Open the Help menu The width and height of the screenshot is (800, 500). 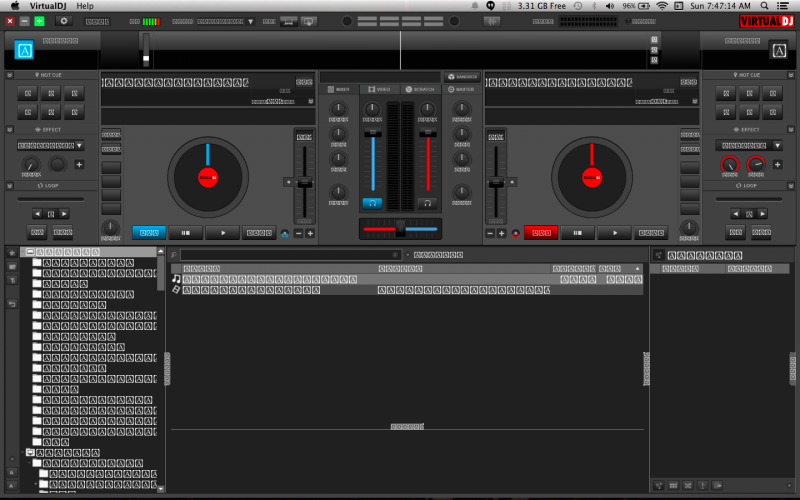tap(85, 5)
